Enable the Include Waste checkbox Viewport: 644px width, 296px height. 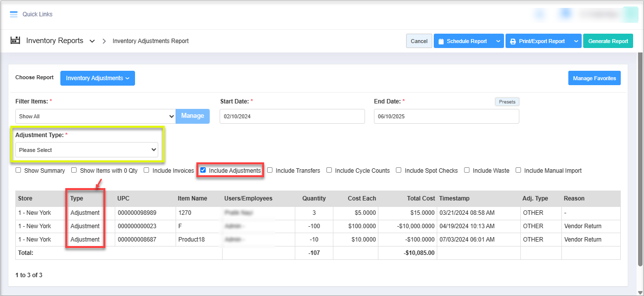467,170
